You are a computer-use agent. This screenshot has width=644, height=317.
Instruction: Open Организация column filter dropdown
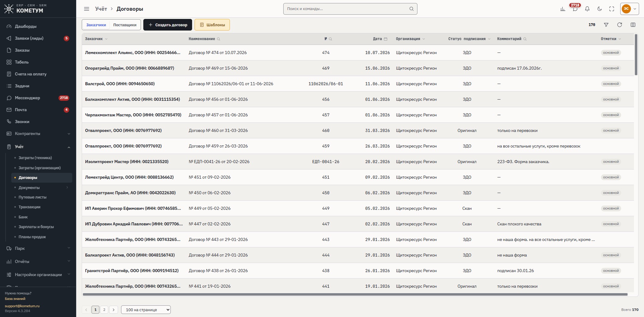pos(424,39)
